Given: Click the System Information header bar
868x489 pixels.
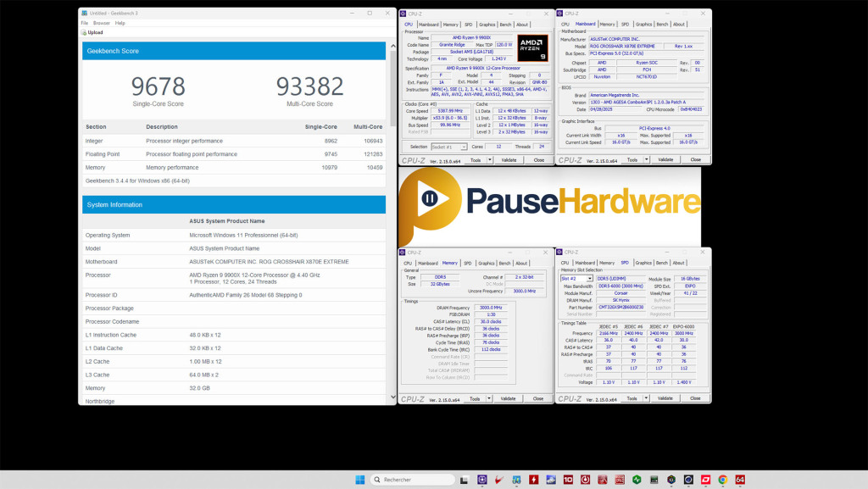Looking at the screenshot, I should [234, 205].
